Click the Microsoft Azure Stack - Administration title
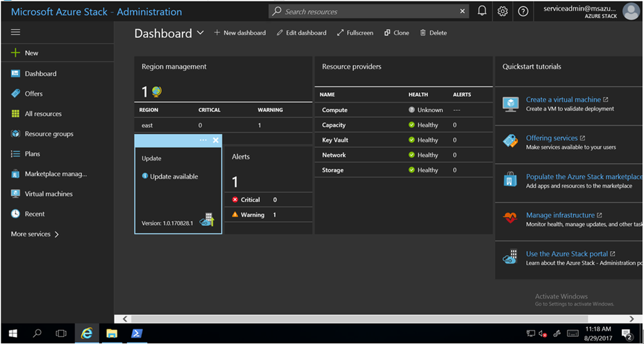Viewport: 644px width, 344px height. click(97, 12)
